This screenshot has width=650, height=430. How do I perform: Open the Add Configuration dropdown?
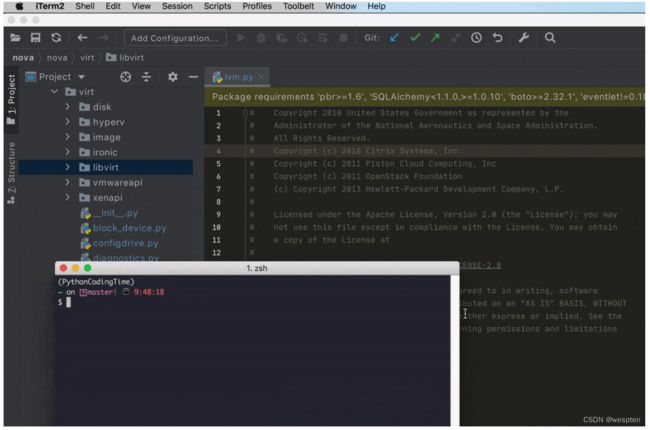click(x=175, y=38)
